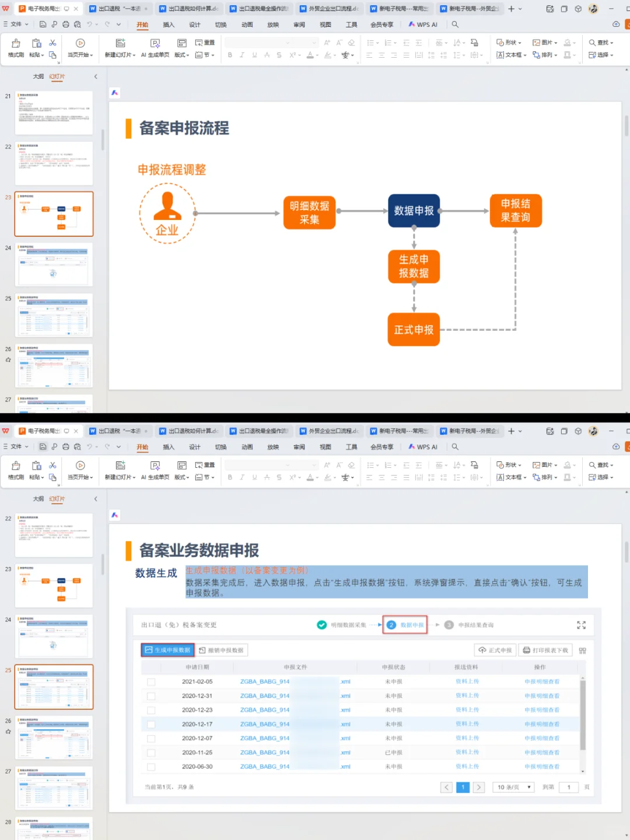Select the checkbox on the 2020-06-30 row
The width and height of the screenshot is (630, 840).
click(x=151, y=766)
